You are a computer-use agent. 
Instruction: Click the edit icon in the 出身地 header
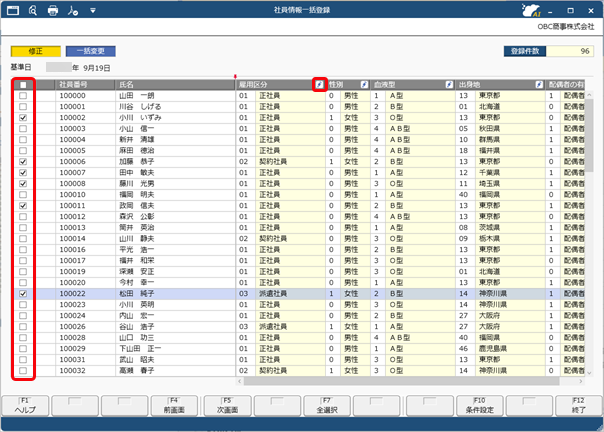(x=539, y=84)
